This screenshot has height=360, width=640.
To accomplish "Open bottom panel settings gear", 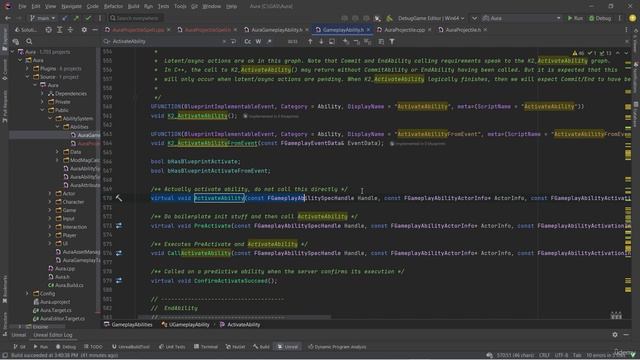I will [x=615, y=335].
